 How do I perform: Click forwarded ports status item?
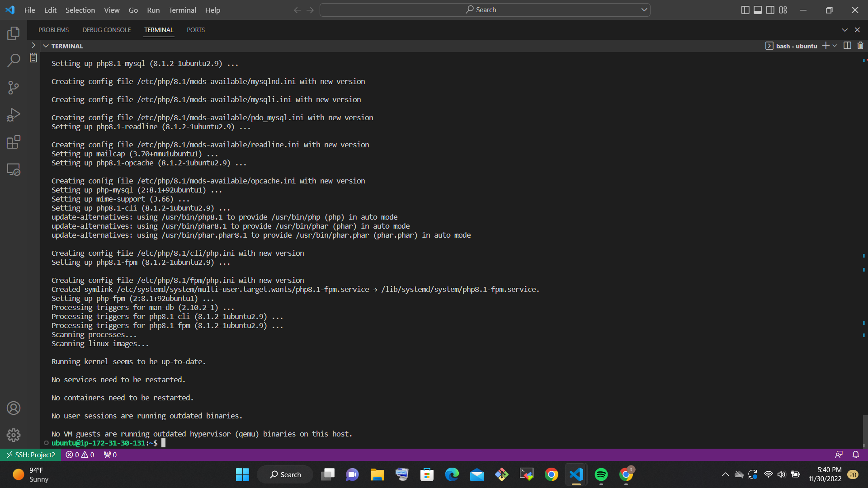pos(110,455)
